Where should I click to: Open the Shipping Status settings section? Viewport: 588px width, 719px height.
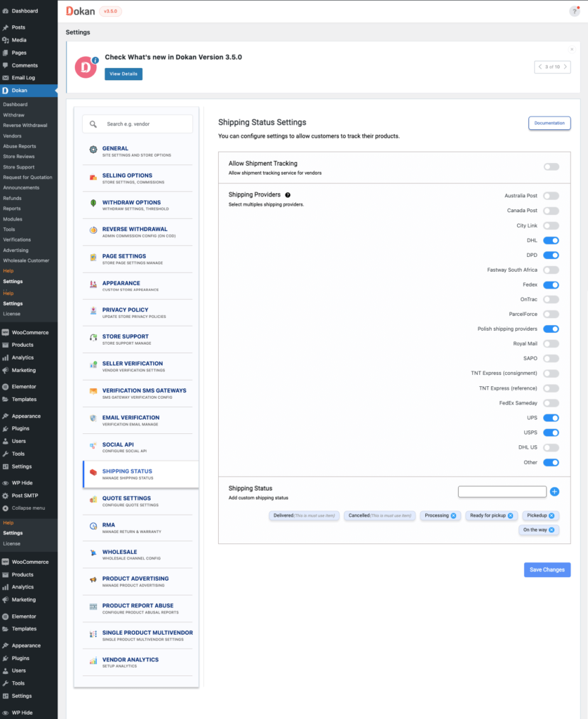pos(141,474)
